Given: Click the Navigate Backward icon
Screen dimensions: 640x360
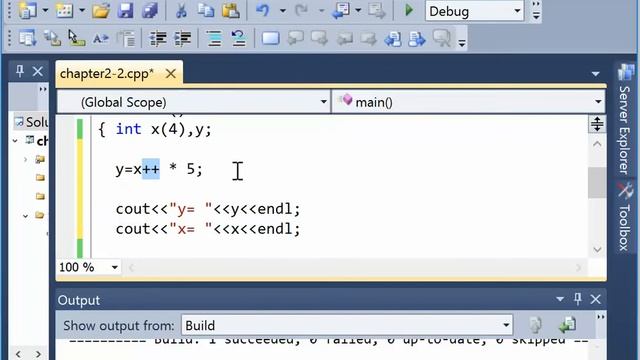Looking at the screenshot, I should 340,11.
